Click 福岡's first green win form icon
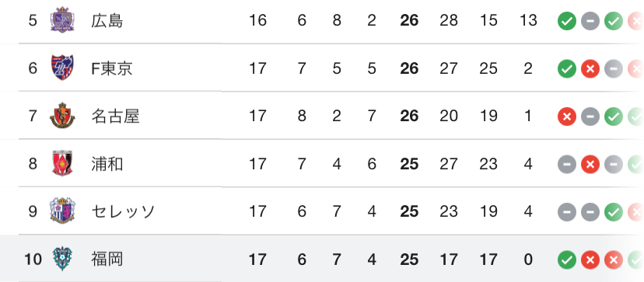644x282 pixels. point(567,259)
